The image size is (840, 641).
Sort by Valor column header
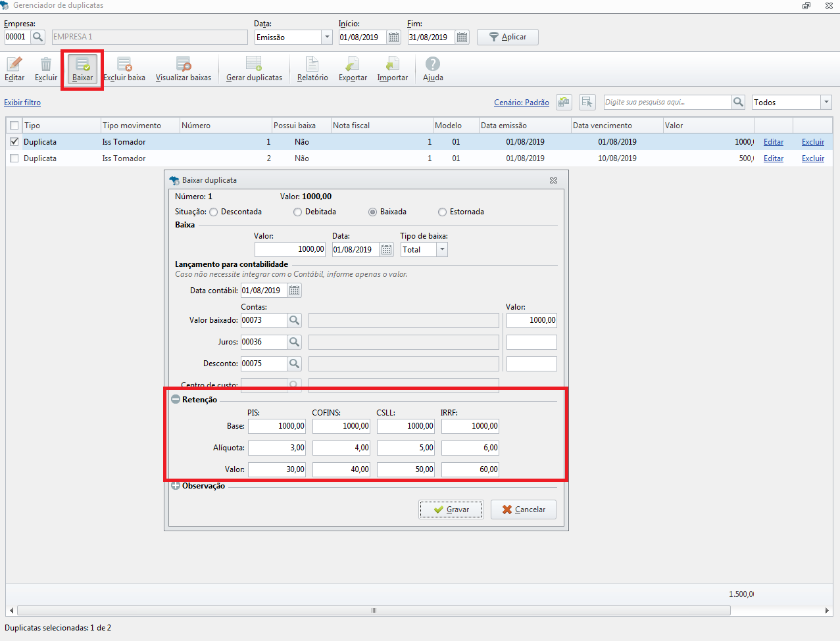pyautogui.click(x=708, y=126)
